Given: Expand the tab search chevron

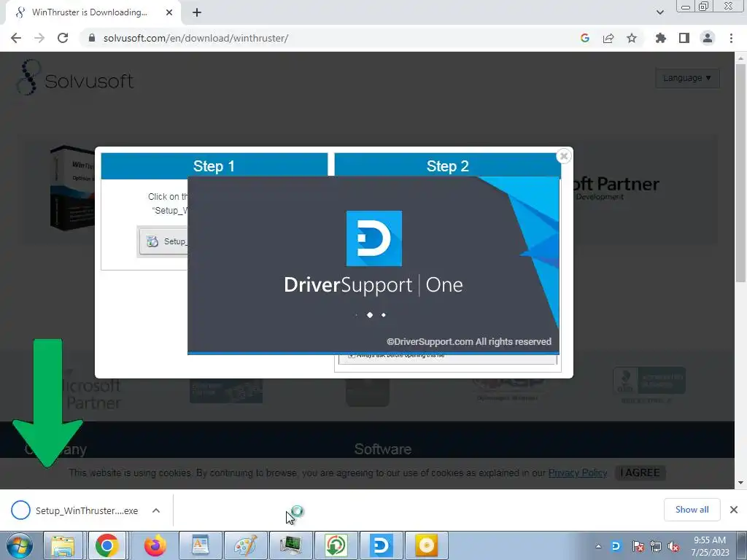Looking at the screenshot, I should (x=659, y=12).
